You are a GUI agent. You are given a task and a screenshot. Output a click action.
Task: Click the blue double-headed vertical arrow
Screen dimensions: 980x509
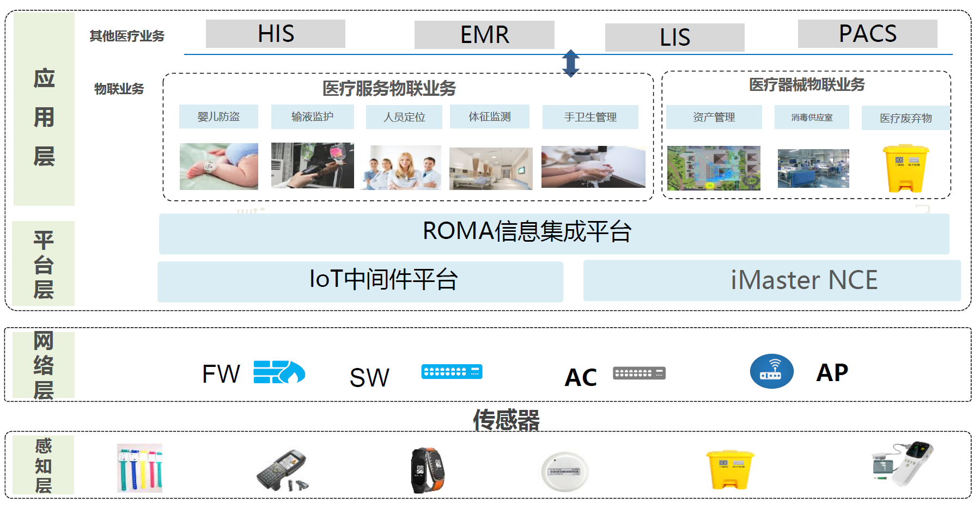pos(570,63)
